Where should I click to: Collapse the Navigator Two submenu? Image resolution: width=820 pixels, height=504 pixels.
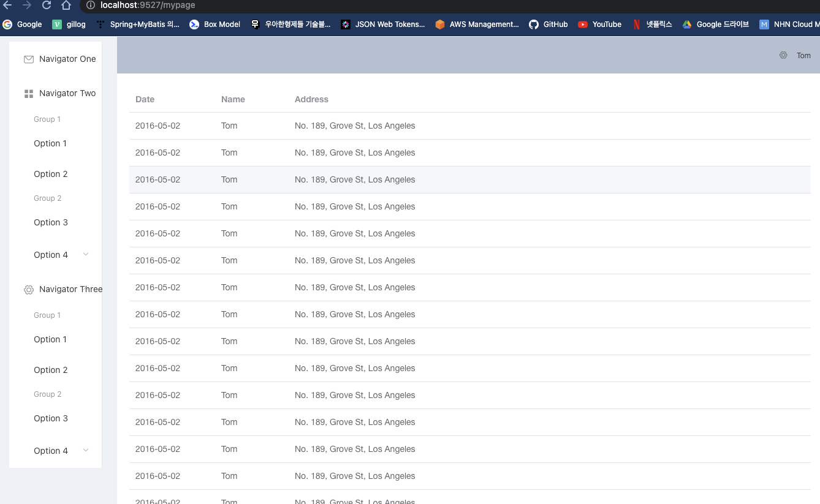coord(56,93)
